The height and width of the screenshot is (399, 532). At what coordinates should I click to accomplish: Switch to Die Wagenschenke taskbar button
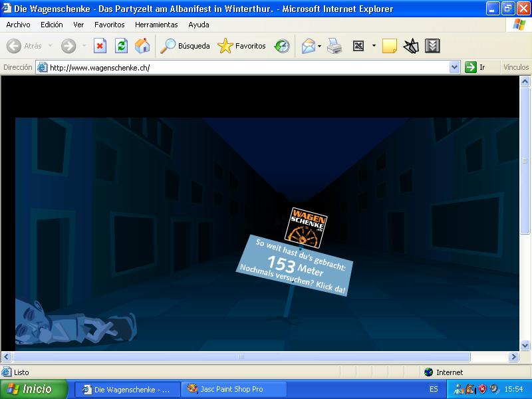pos(127,389)
